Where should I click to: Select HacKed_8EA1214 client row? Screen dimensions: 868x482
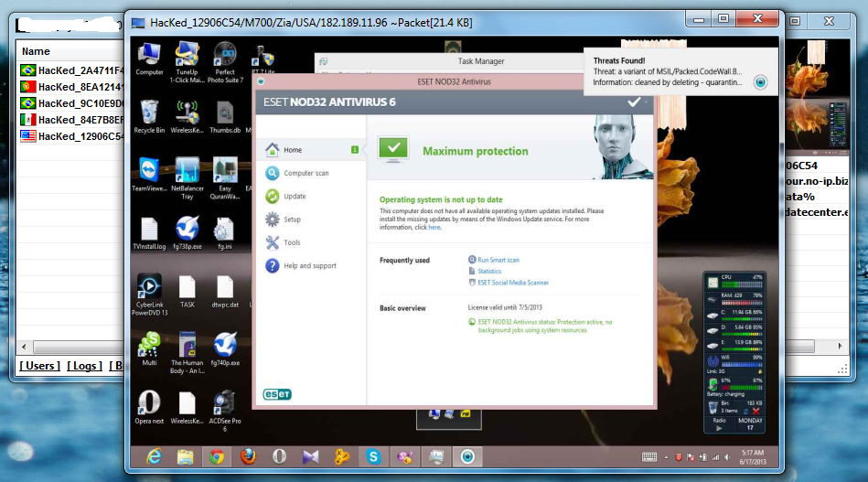pos(71,87)
